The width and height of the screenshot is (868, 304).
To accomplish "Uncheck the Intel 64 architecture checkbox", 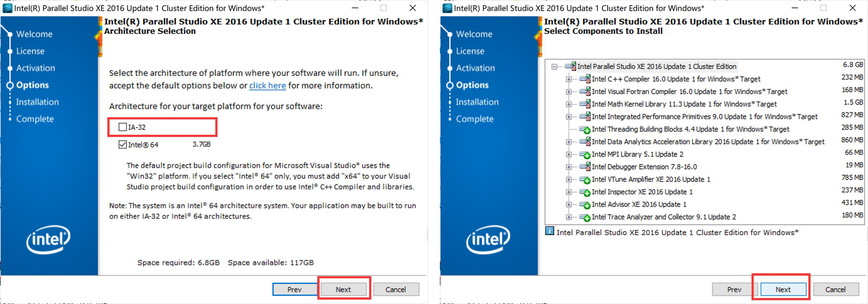I will (123, 145).
